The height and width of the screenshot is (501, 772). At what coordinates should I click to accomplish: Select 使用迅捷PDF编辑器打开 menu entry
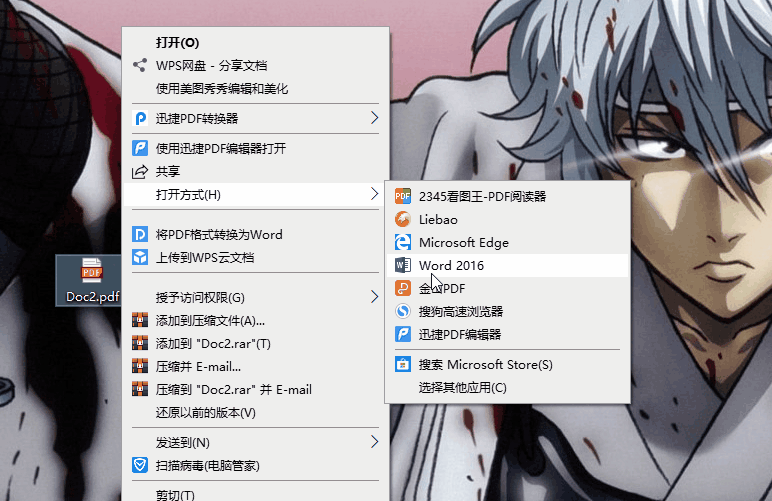pos(255,148)
